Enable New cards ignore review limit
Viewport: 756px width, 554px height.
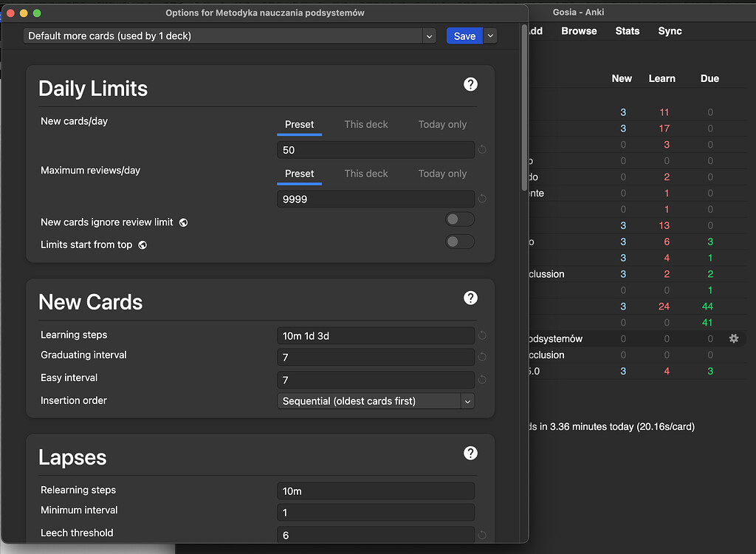460,219
